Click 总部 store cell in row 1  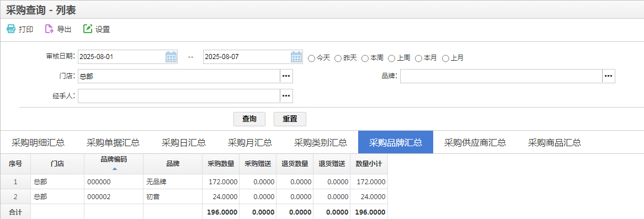[x=57, y=181]
